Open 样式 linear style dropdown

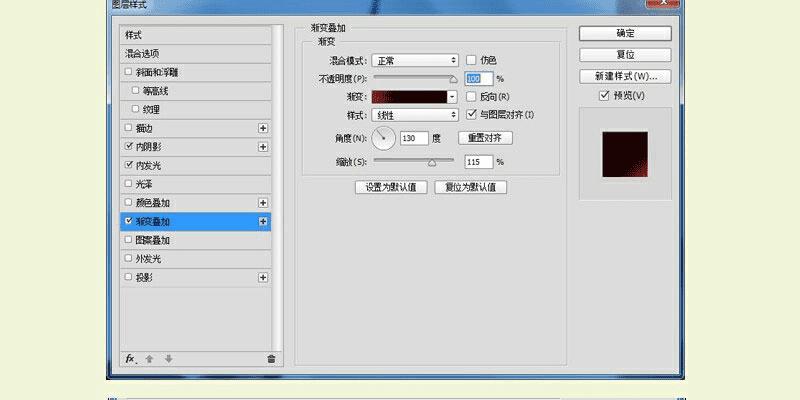click(x=415, y=115)
